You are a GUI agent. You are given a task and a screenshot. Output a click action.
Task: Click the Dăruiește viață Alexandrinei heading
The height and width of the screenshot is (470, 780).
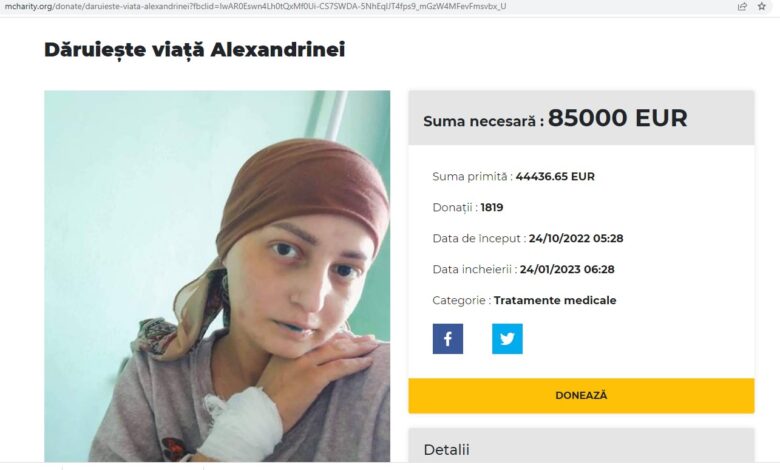195,50
